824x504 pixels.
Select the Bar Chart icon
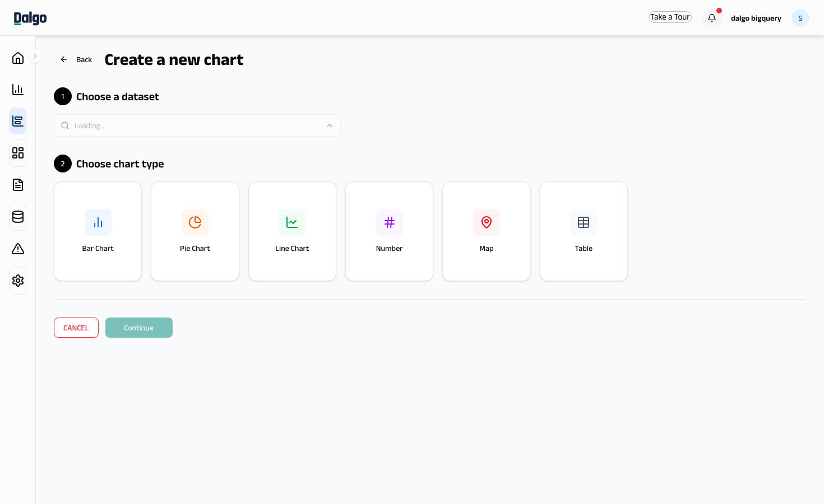pyautogui.click(x=98, y=222)
